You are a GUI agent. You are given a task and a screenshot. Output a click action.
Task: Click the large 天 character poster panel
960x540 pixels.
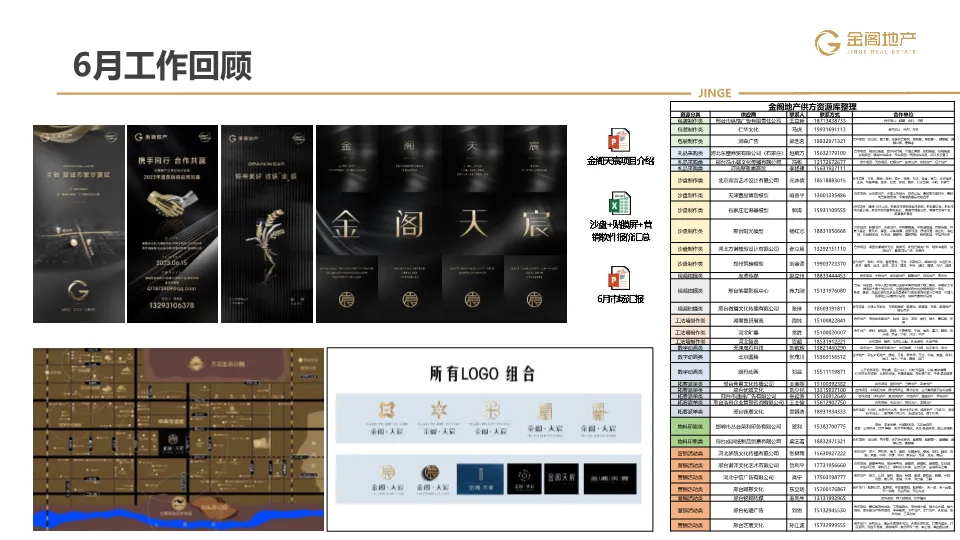tap(472, 224)
